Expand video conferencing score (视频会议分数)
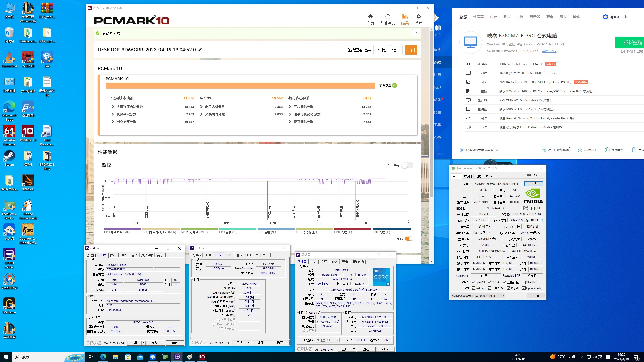The height and width of the screenshot is (362, 644). click(x=113, y=114)
